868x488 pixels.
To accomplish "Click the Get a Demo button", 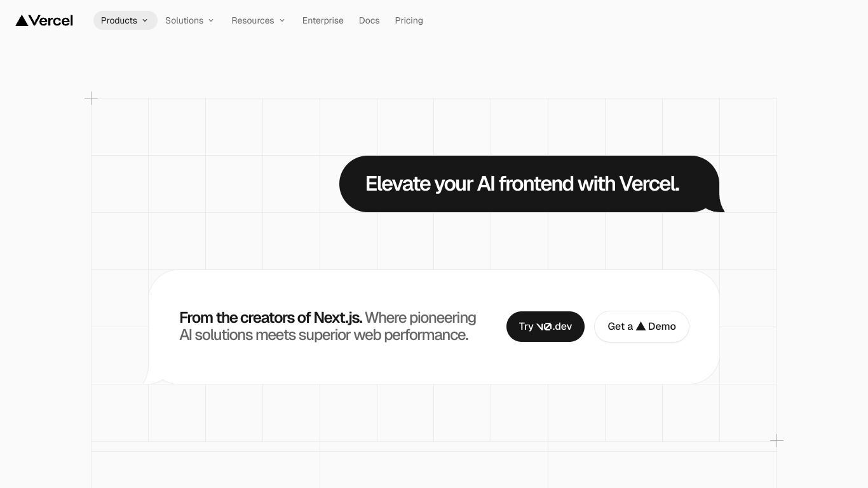I will (x=642, y=327).
